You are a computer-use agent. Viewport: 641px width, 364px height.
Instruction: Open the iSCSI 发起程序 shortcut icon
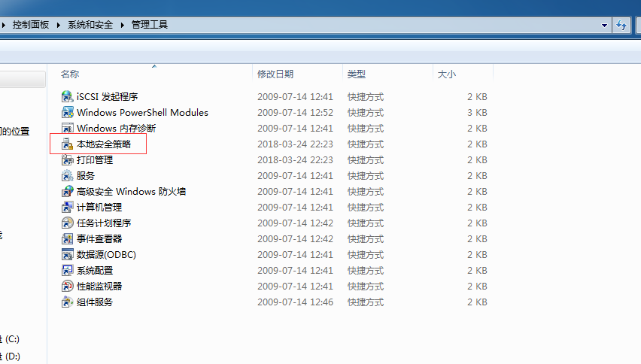coord(68,97)
